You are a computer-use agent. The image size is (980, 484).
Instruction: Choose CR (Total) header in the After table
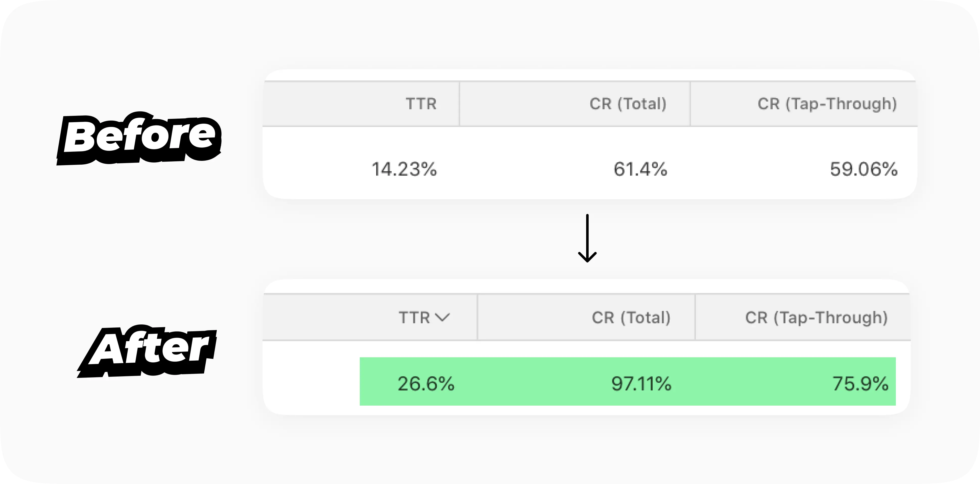631,317
